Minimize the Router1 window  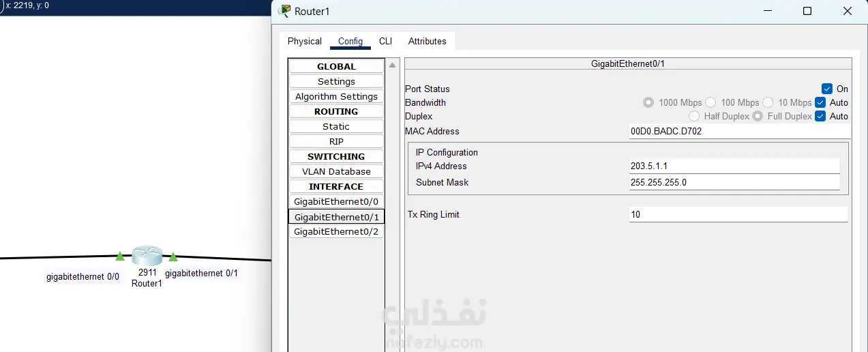click(768, 11)
